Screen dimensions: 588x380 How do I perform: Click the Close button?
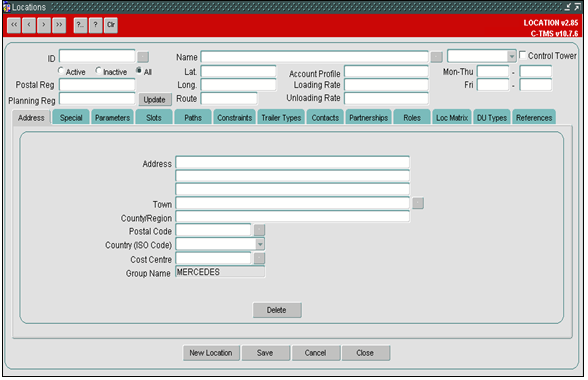coord(365,353)
